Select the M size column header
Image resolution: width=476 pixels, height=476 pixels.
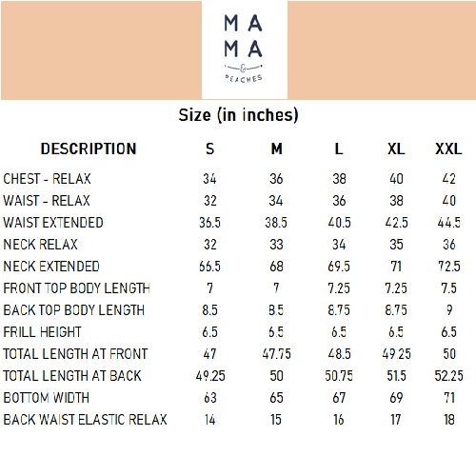click(276, 149)
